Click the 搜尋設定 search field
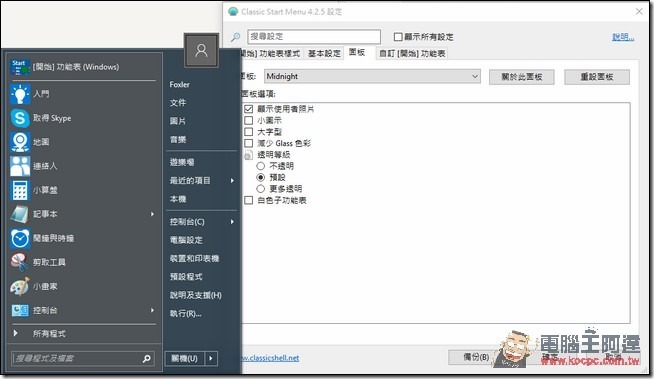654x379 pixels. click(314, 37)
